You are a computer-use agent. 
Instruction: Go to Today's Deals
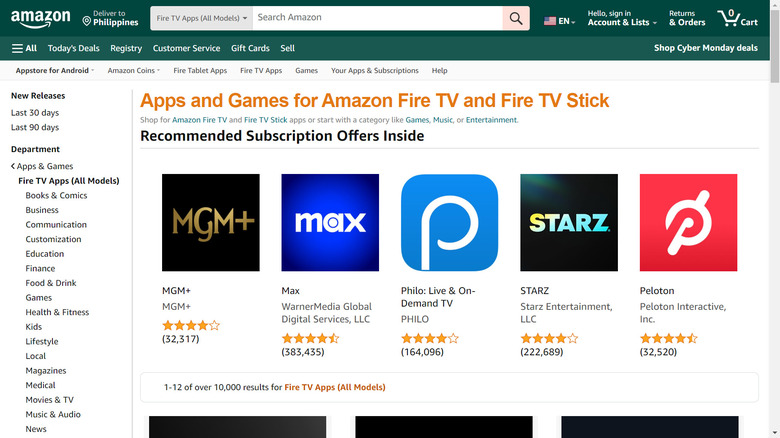pyautogui.click(x=74, y=48)
